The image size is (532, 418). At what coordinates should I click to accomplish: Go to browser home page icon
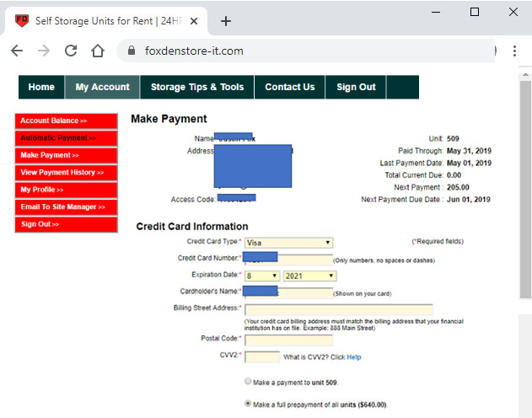click(98, 51)
